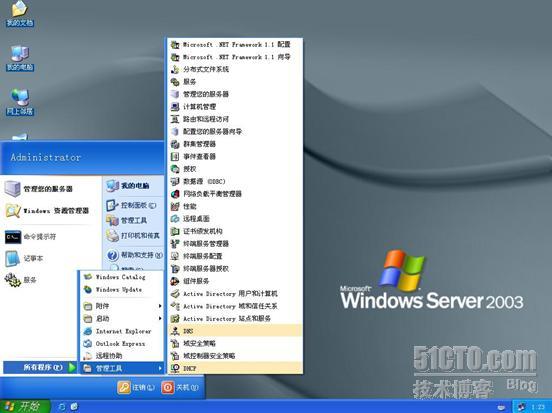
Task: Open 网络负载平衡管理器
Action: (x=234, y=194)
